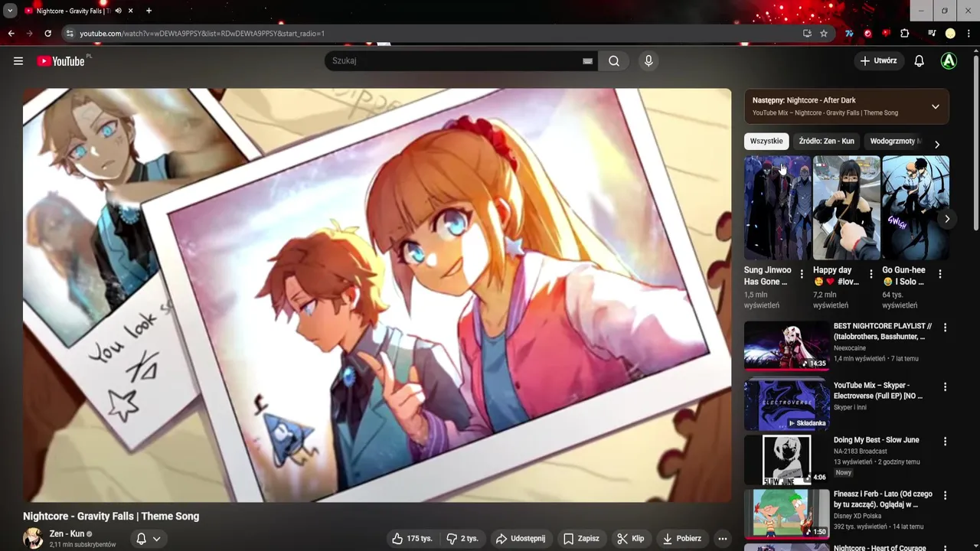Bookmark this page with star icon
The width and height of the screenshot is (980, 551).
click(824, 34)
